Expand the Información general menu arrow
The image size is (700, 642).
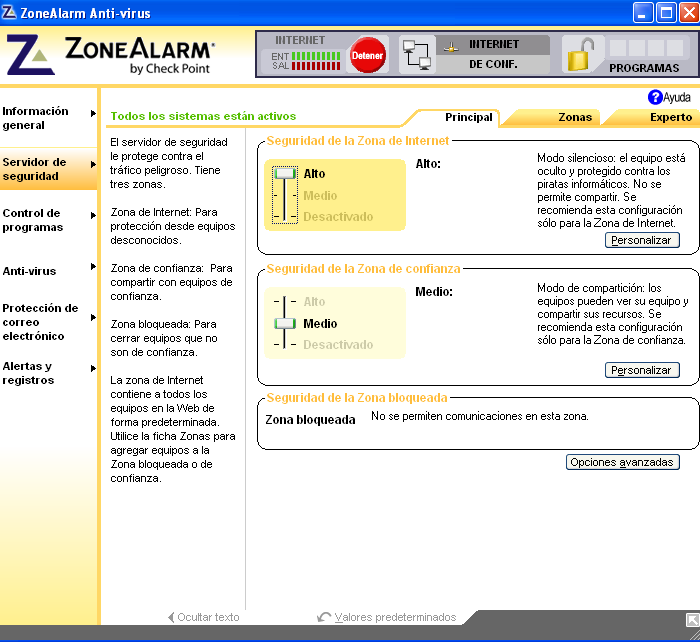point(93,113)
